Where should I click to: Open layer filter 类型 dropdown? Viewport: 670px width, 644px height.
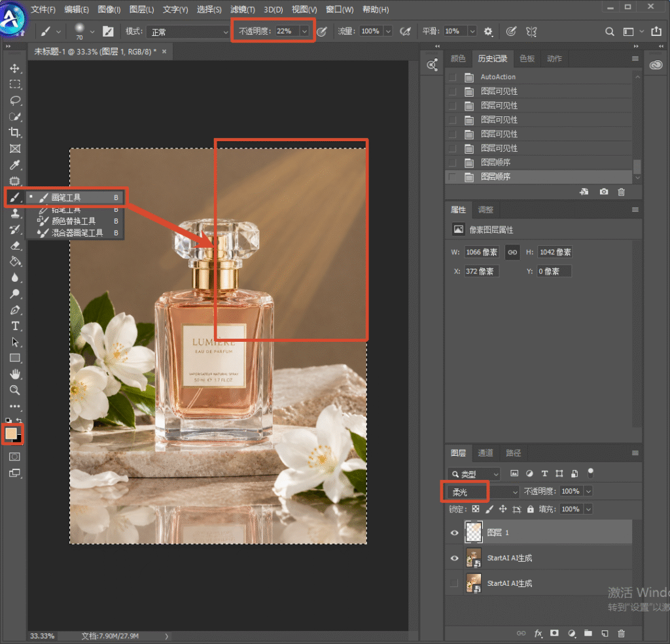pyautogui.click(x=474, y=474)
